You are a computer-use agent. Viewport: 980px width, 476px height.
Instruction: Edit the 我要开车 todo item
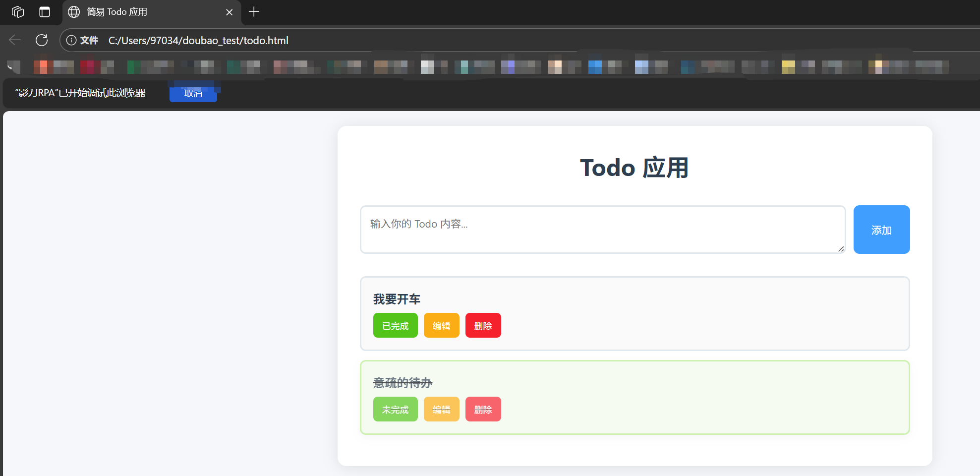(x=442, y=325)
